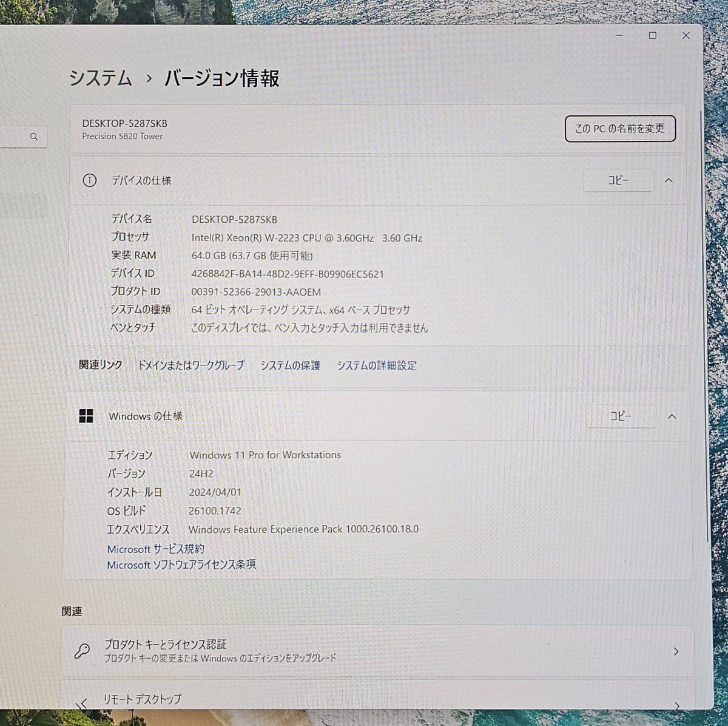728x726 pixels.
Task: Open プロダクト キーとライセンス認証 via right chevron
Action: [676, 651]
